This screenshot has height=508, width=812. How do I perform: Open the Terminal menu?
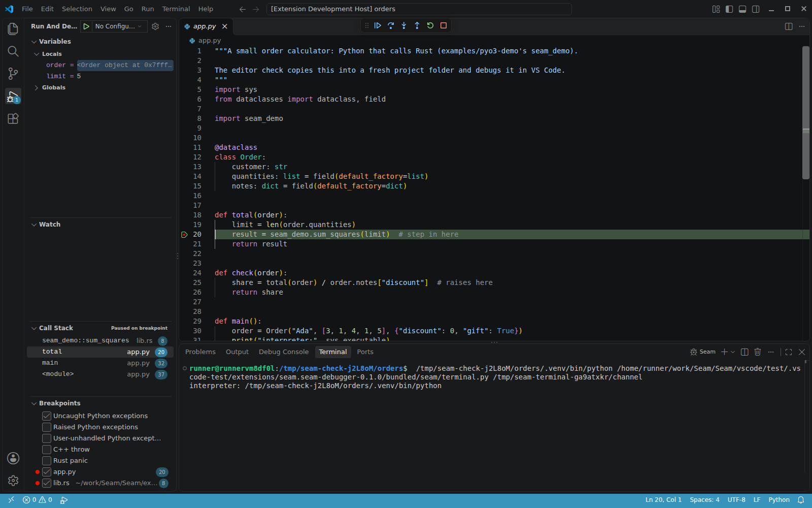[176, 9]
